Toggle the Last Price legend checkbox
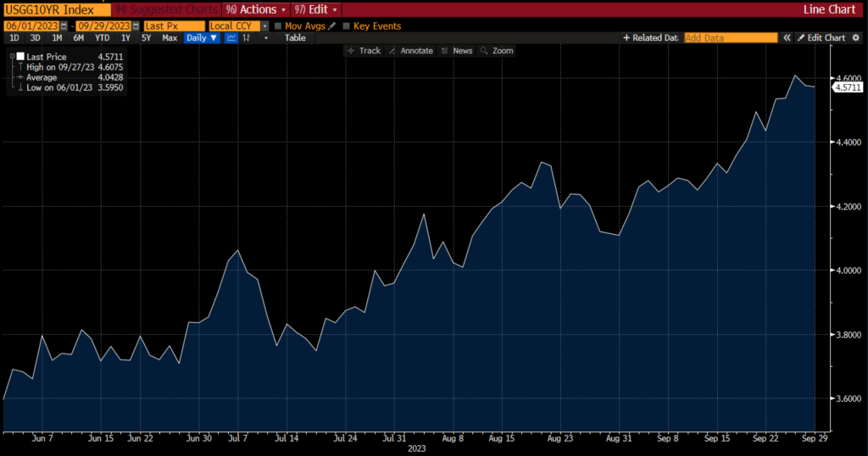The width and height of the screenshot is (868, 456). (x=20, y=57)
